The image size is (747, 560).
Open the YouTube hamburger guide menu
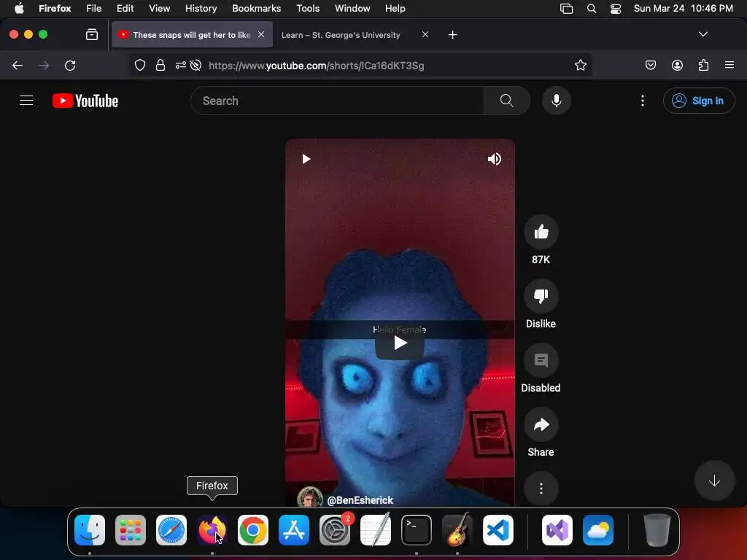point(26,101)
